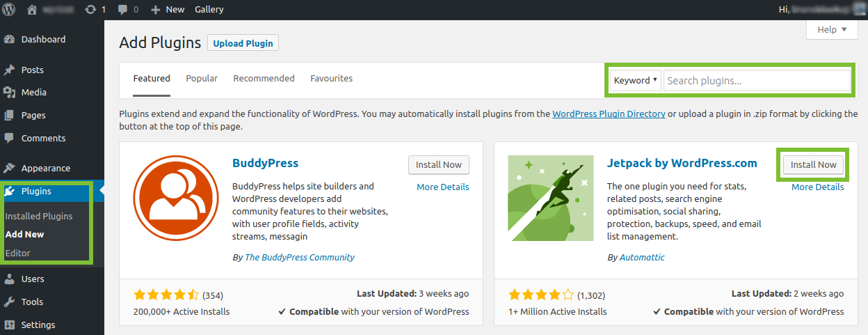Click the plus New icon in admin bar
The width and height of the screenshot is (868, 335).
155,10
